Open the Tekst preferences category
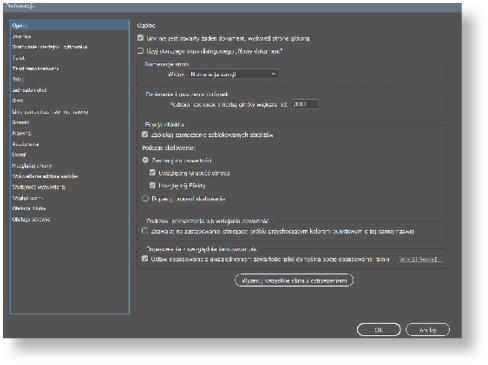The image size is (488, 365). pyautogui.click(x=19, y=58)
